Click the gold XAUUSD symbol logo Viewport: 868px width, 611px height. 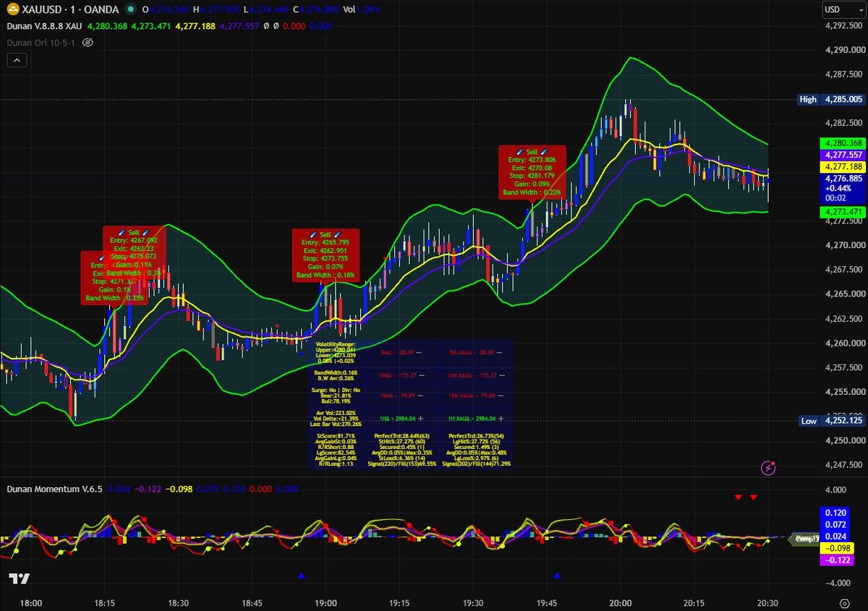pos(12,9)
